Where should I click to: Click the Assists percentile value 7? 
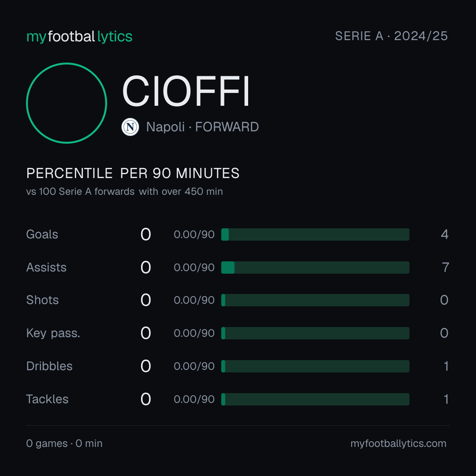[445, 268]
